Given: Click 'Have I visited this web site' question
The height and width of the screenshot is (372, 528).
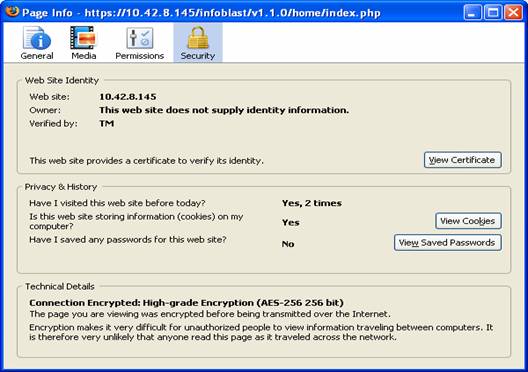Looking at the screenshot, I should click(x=117, y=203).
